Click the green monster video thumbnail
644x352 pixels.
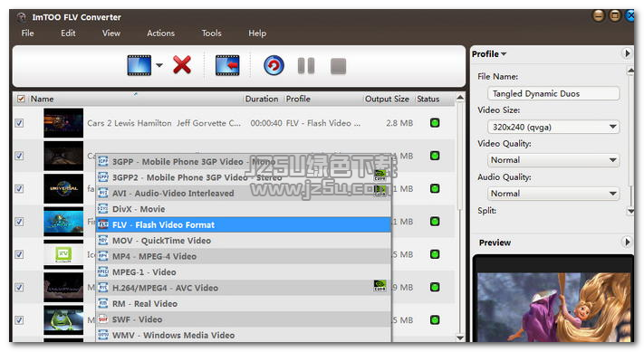coord(63,320)
